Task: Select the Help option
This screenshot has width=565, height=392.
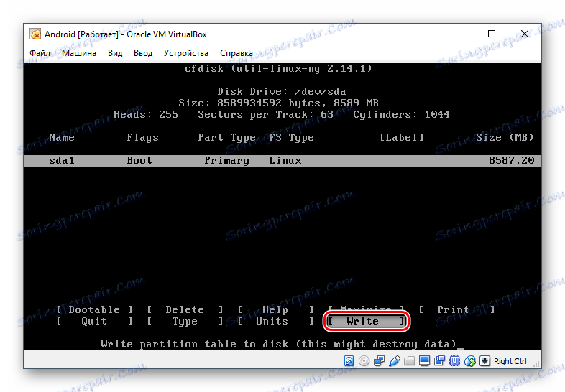Action: pyautogui.click(x=275, y=309)
